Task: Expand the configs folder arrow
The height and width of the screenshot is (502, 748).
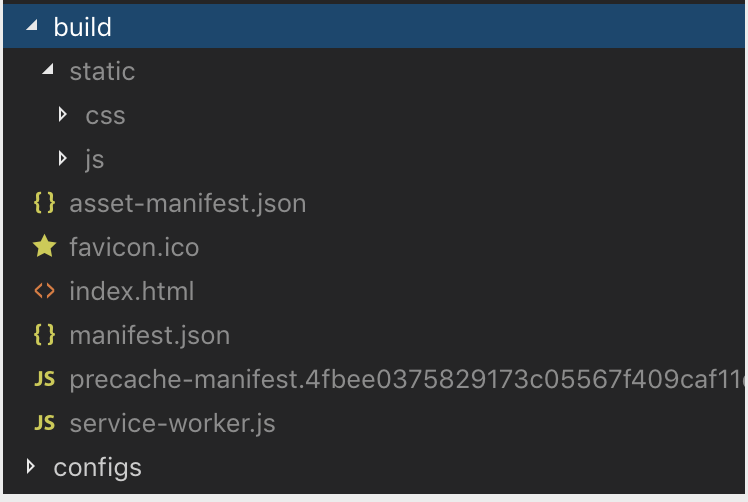Action: tap(31, 466)
